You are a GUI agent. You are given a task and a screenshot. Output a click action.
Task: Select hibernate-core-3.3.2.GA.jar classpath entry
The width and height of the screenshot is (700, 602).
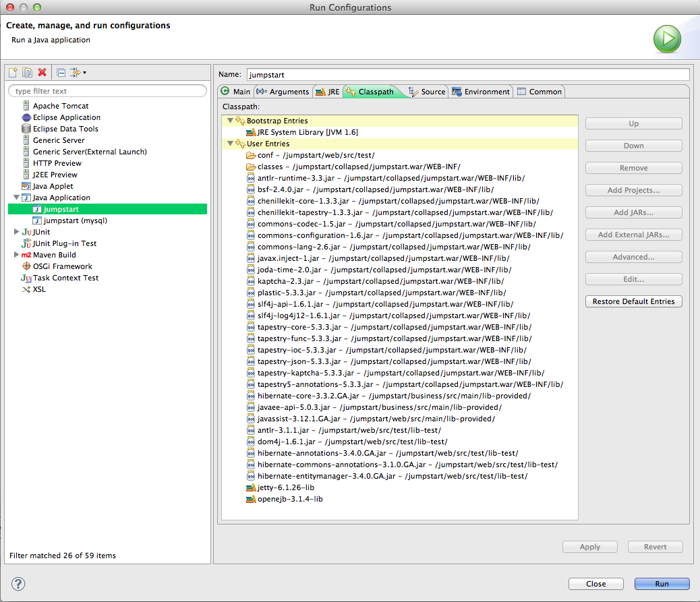tap(394, 396)
